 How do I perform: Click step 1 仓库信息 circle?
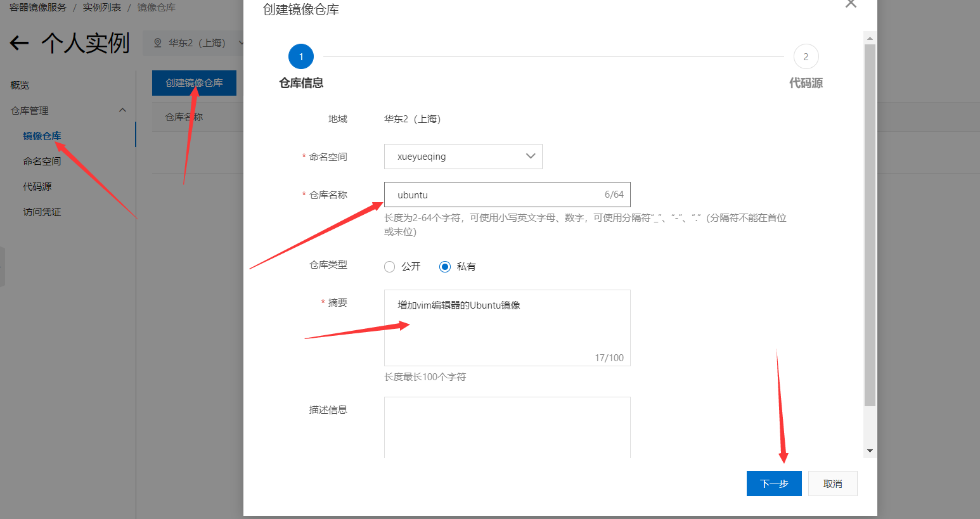click(x=301, y=57)
